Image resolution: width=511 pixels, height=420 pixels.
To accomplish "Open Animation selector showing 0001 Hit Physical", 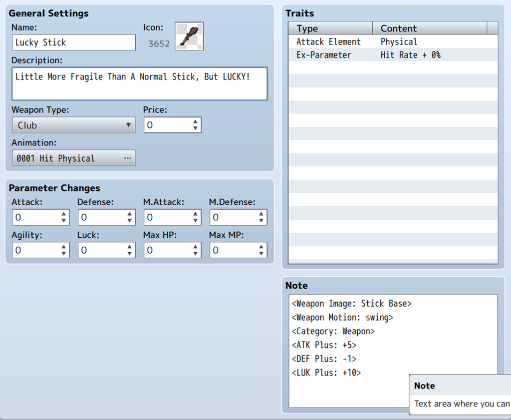I will point(74,158).
